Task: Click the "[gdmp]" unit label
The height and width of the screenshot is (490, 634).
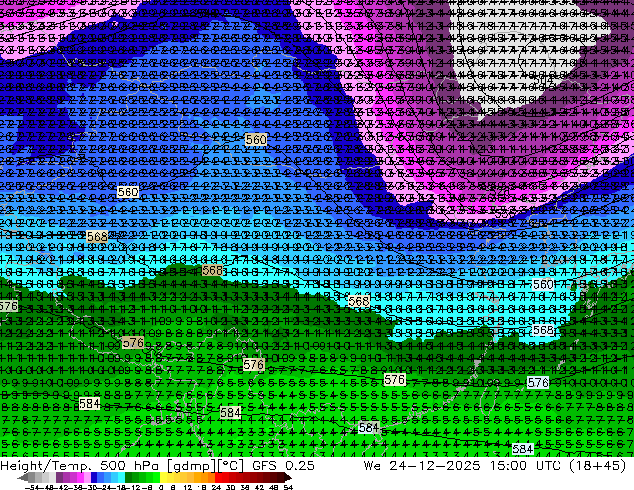Action: pyautogui.click(x=192, y=466)
